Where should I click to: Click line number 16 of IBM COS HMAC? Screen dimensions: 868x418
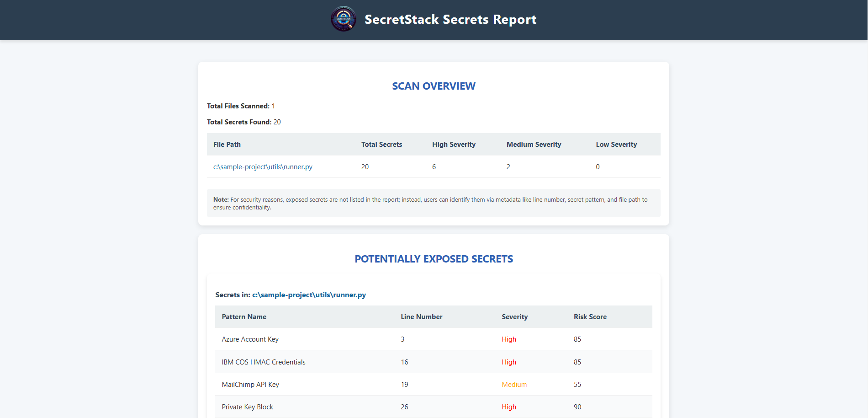point(404,362)
